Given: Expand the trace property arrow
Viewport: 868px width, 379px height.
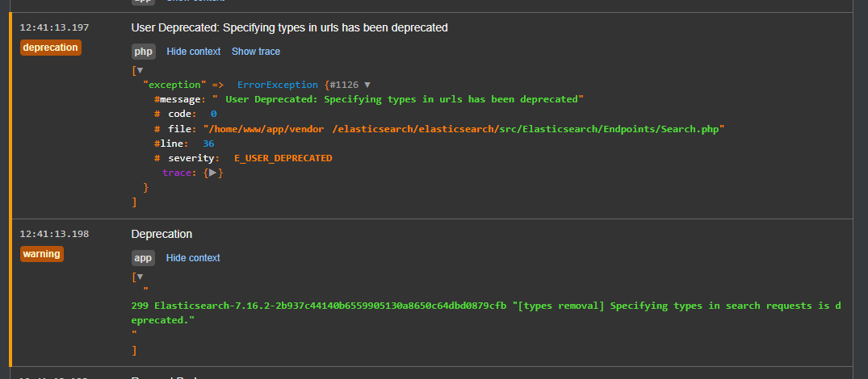Looking at the screenshot, I should coord(213,173).
